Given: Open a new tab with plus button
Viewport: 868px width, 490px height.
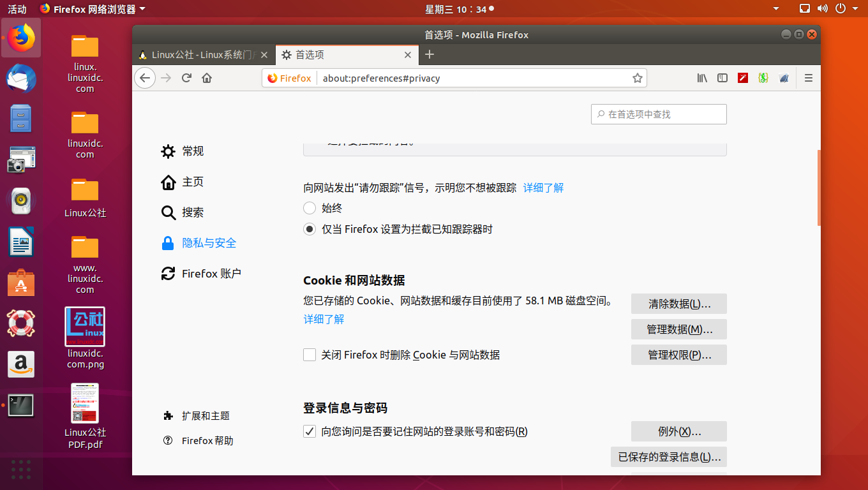Looking at the screenshot, I should pos(430,54).
